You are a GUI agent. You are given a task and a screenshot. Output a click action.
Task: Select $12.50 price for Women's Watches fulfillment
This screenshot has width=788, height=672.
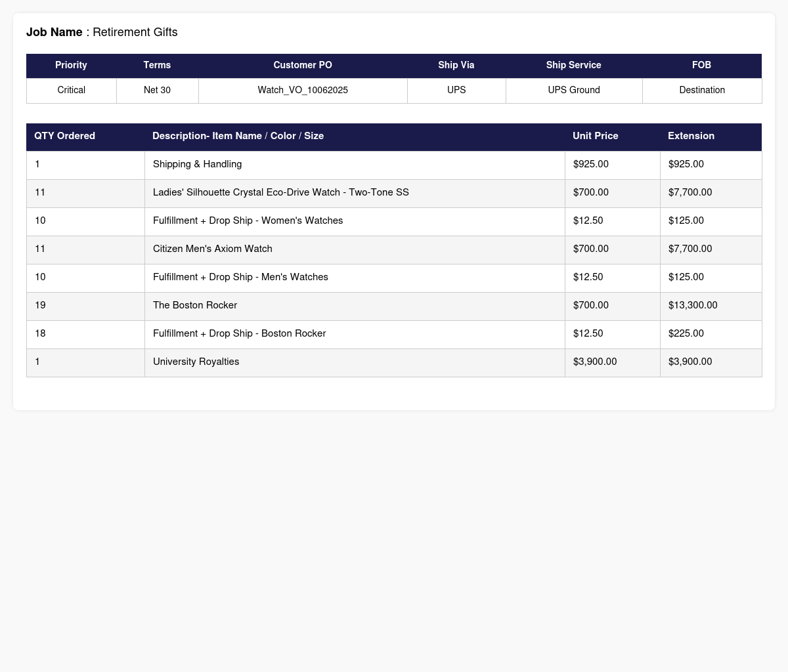[x=613, y=221]
